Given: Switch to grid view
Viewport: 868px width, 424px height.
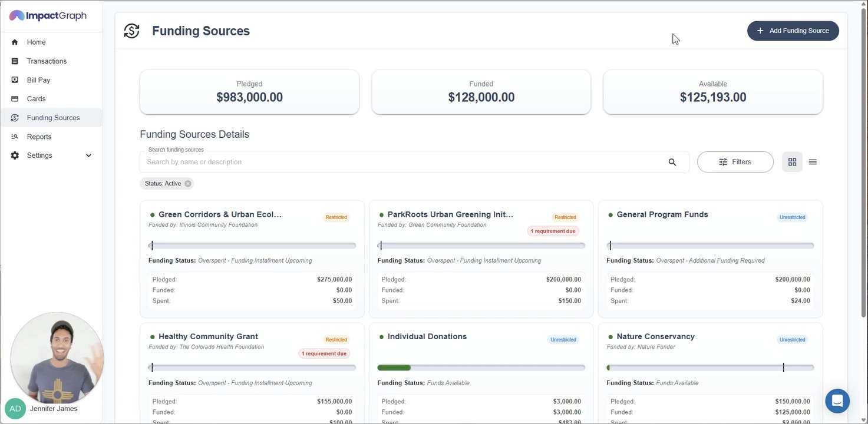Looking at the screenshot, I should 792,162.
